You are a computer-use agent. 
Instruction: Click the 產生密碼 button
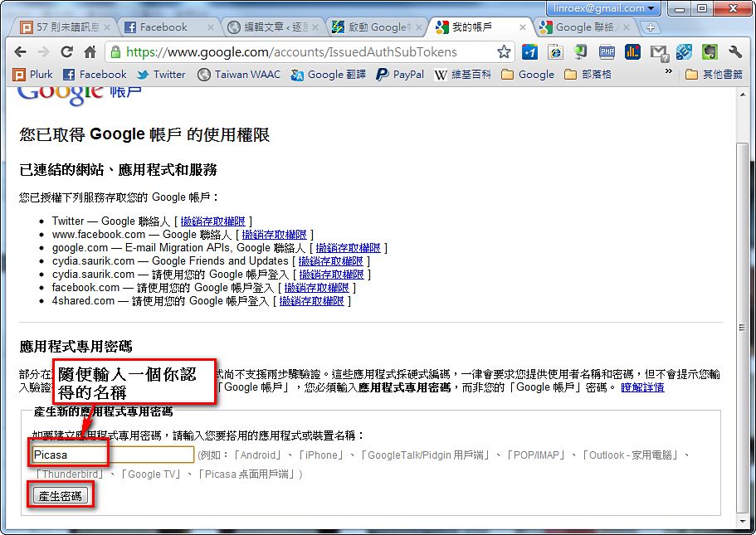tap(61, 496)
